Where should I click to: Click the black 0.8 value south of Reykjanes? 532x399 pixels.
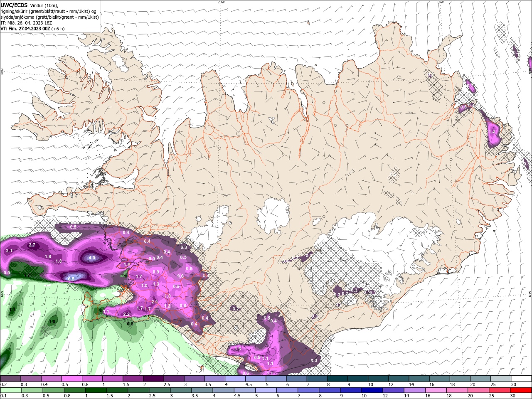(130, 324)
